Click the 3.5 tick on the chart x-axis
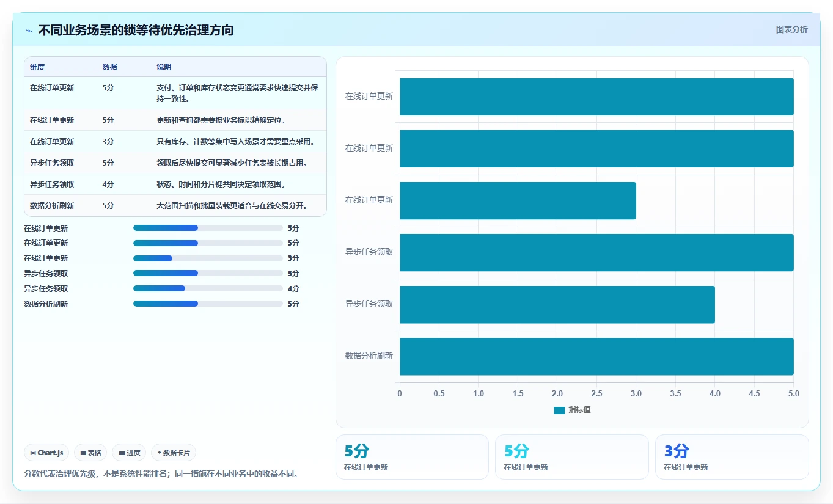 coord(675,393)
